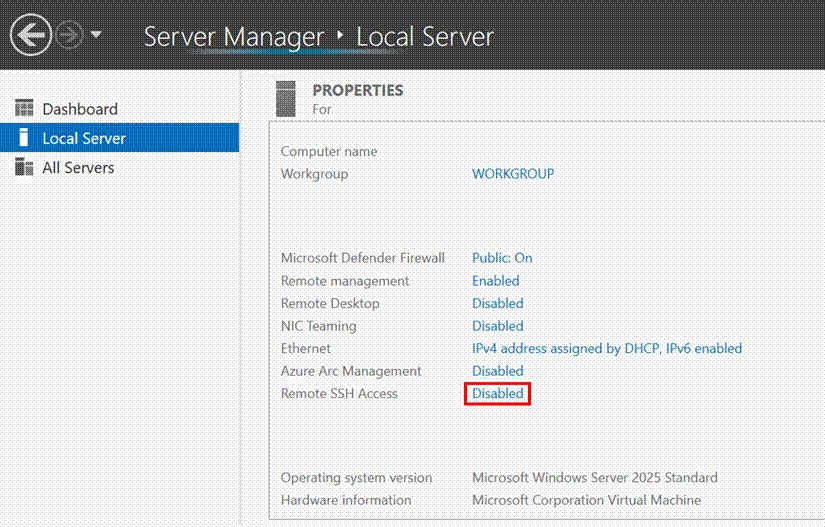Click the Local Server icon in sidebar
This screenshot has height=527, width=825.
[25, 138]
